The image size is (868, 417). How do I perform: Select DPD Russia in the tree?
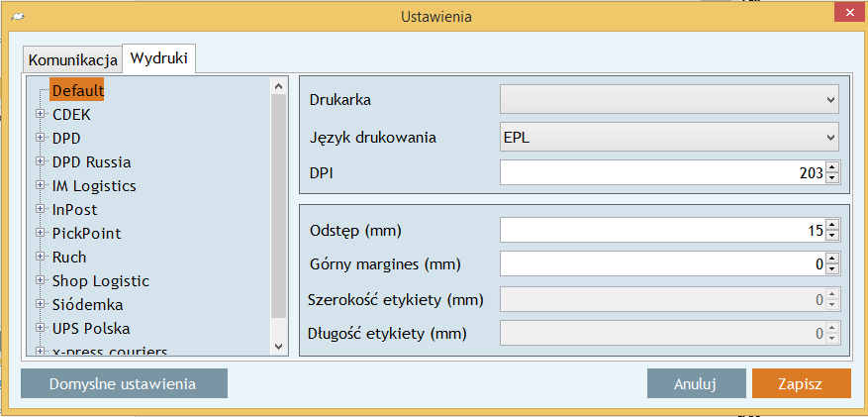(92, 162)
